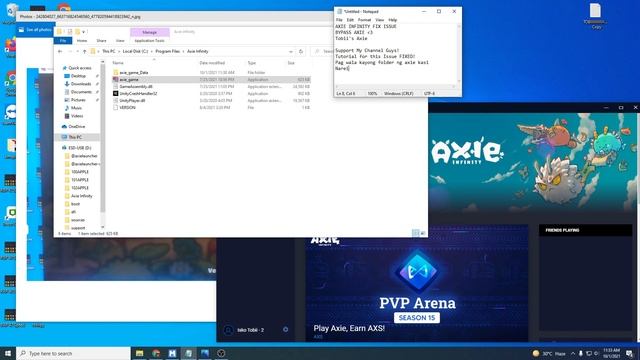Image resolution: width=640 pixels, height=360 pixels.
Task: Open the Share ribbon tab
Action: pyautogui.click(x=101, y=40)
